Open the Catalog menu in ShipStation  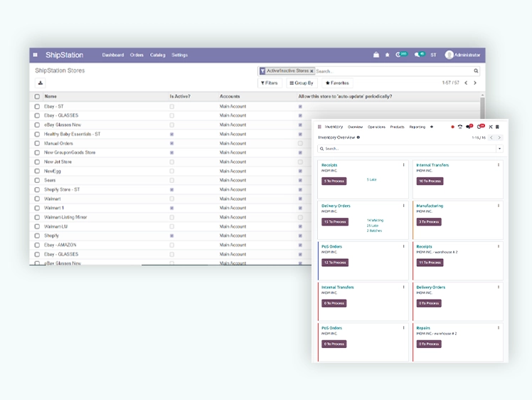[x=157, y=55]
